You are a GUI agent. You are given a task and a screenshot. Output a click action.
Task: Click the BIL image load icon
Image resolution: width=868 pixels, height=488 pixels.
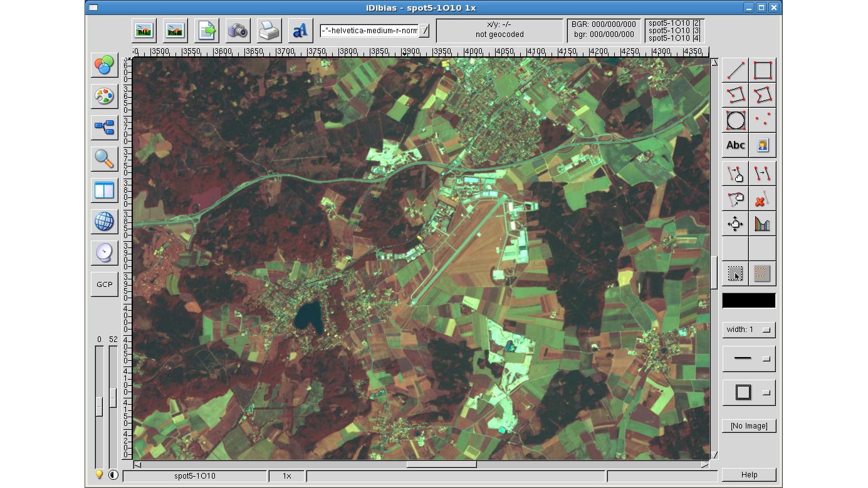pos(144,30)
